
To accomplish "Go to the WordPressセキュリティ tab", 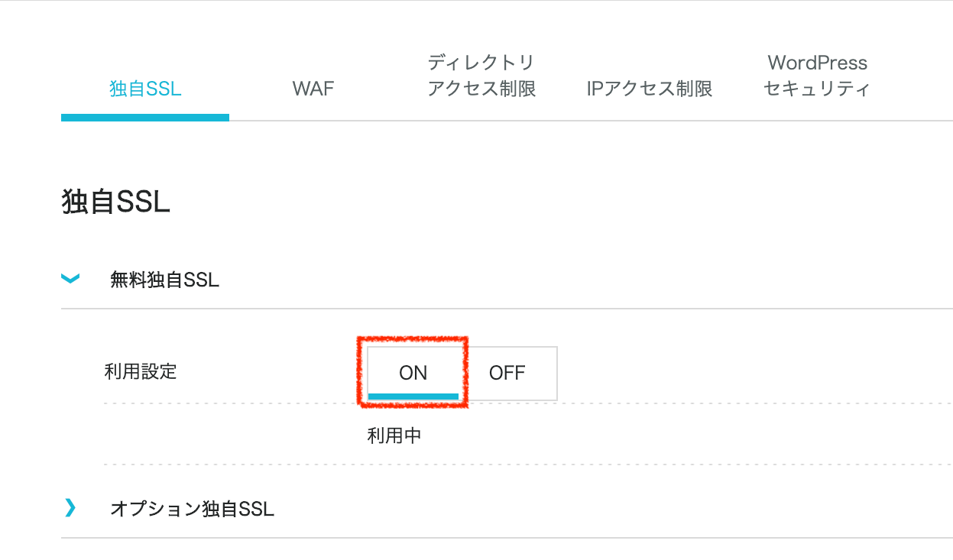I will [x=815, y=75].
